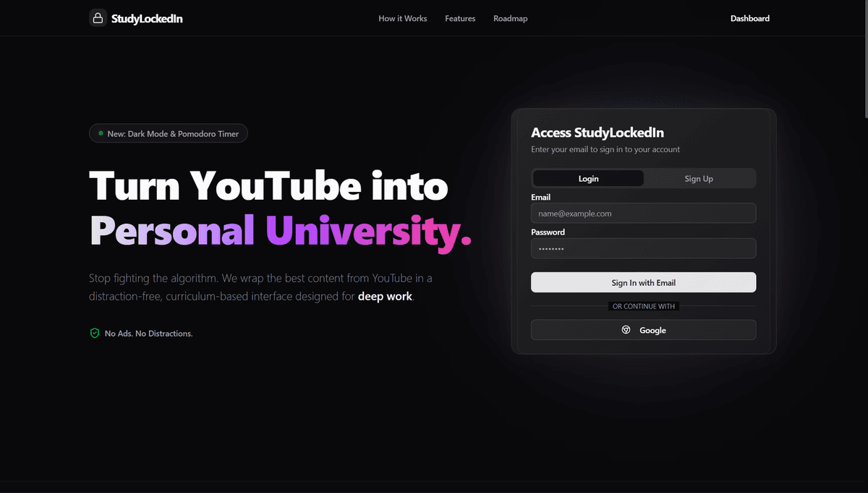Image resolution: width=868 pixels, height=493 pixels.
Task: Open the Dashboard link
Action: (750, 19)
